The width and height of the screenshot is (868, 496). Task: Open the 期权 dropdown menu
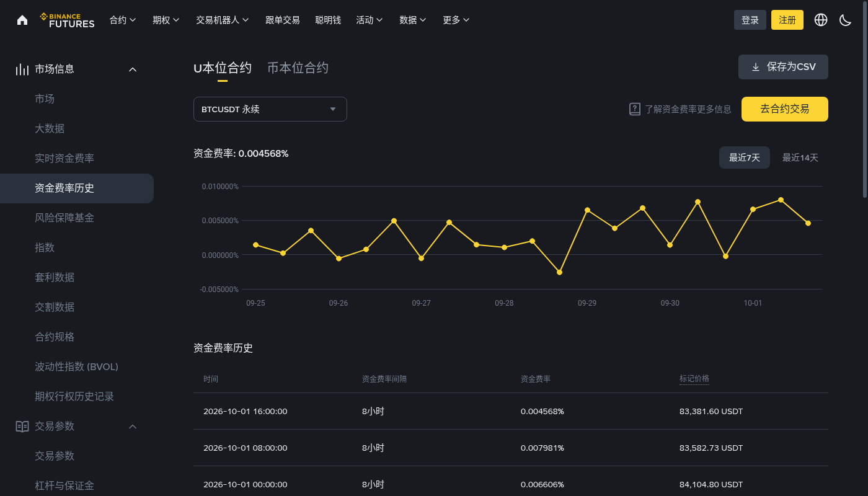pos(166,20)
